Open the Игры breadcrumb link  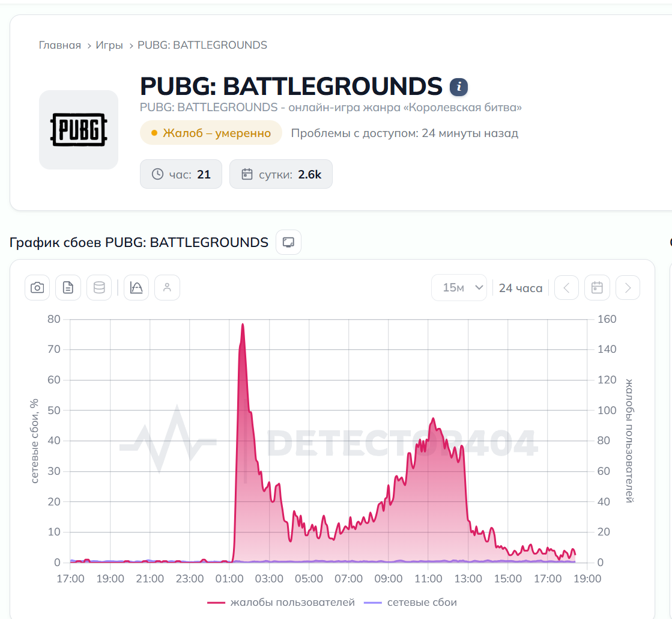click(109, 45)
